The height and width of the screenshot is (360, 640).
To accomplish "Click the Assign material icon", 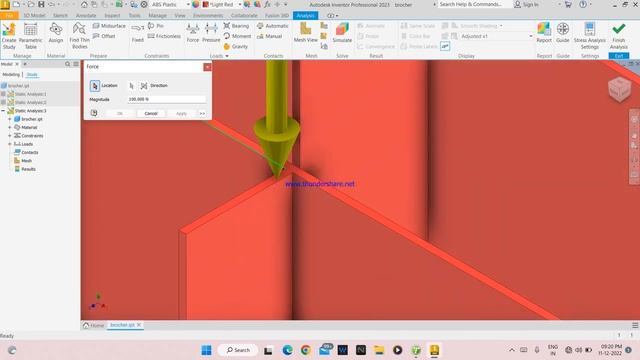I will [x=56, y=29].
